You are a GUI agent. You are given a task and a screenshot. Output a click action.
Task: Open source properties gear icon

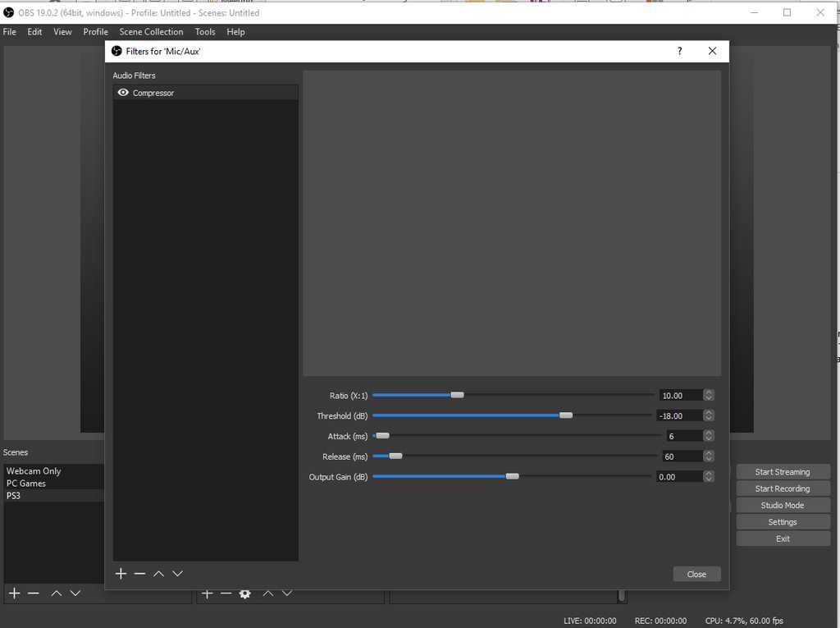pos(244,594)
